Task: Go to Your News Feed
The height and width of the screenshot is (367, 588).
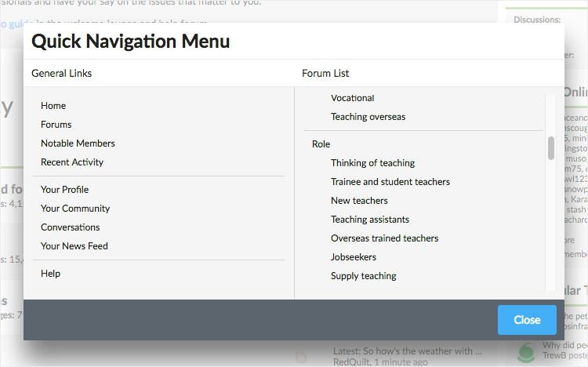Action: pyautogui.click(x=74, y=246)
